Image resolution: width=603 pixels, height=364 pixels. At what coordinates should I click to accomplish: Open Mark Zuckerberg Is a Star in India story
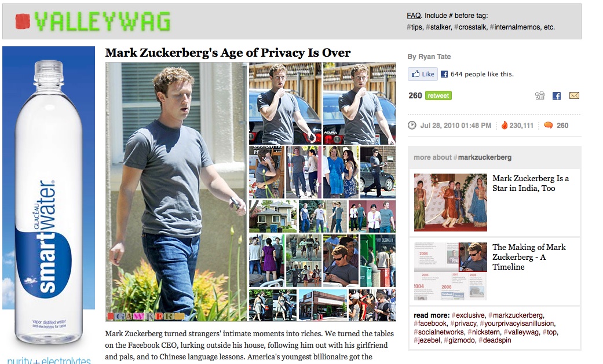[531, 183]
